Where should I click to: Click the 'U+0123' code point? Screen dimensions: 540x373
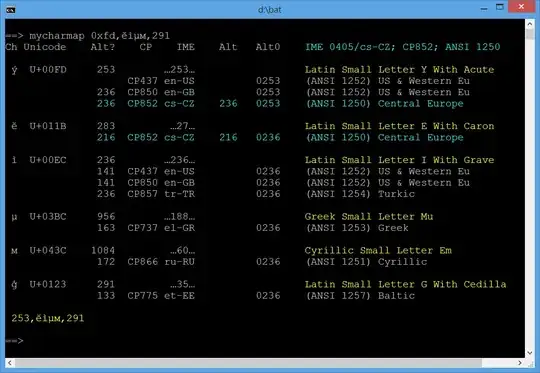pos(48,284)
